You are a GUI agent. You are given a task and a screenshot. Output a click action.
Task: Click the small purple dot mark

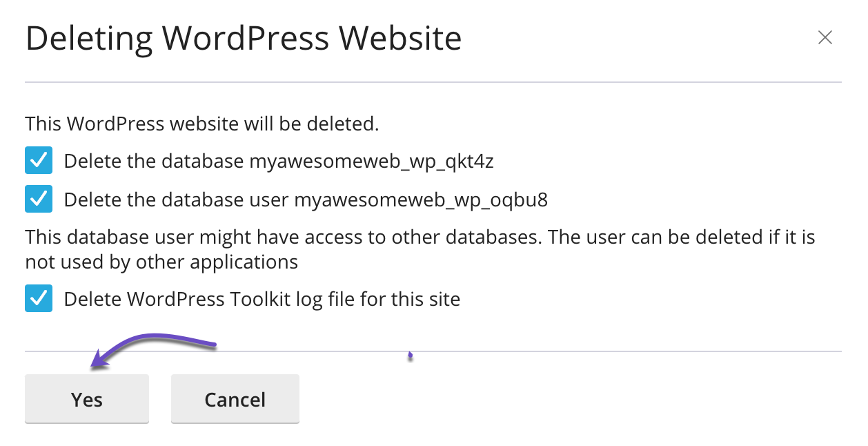point(410,356)
